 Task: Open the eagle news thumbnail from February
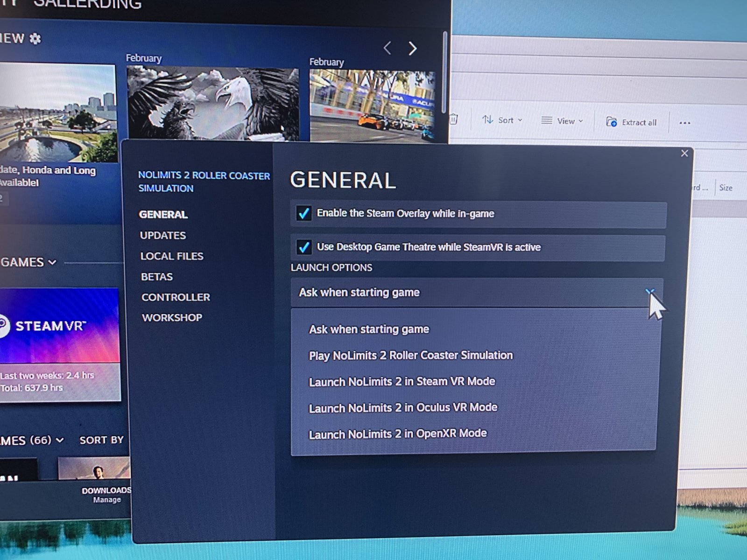coord(213,103)
